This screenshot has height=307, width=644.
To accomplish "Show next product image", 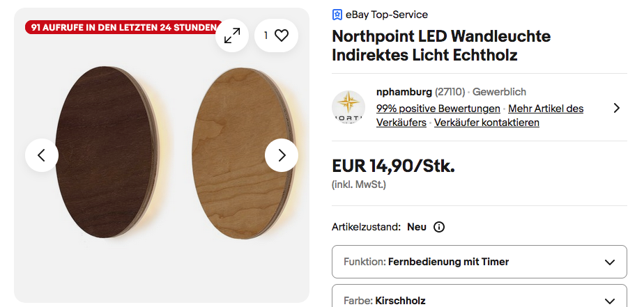I will coord(282,155).
